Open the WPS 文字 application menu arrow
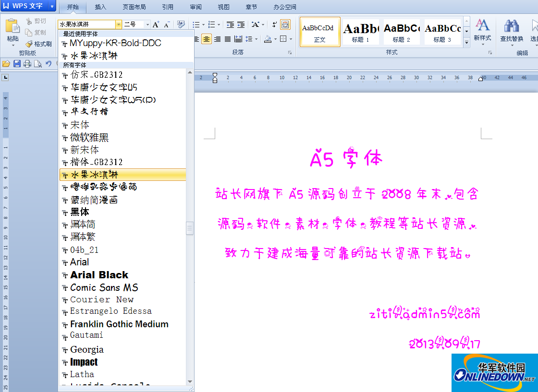The height and width of the screenshot is (392, 538). click(x=52, y=6)
